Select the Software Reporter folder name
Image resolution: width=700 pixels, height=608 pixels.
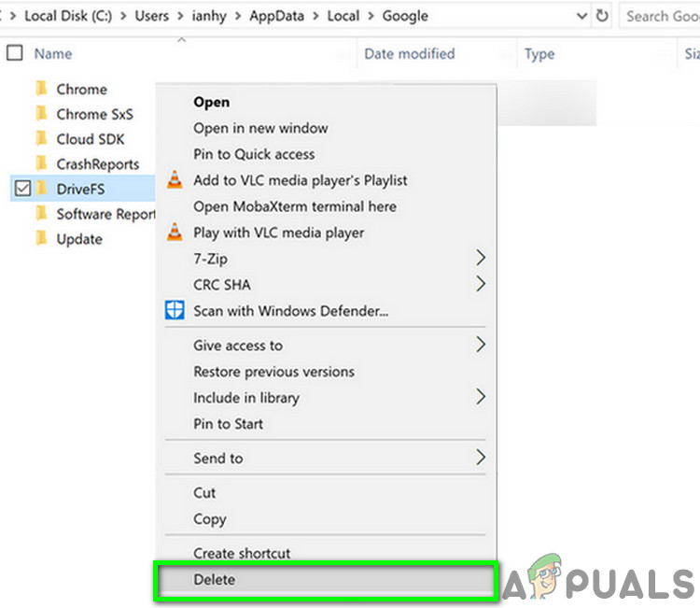coord(105,215)
